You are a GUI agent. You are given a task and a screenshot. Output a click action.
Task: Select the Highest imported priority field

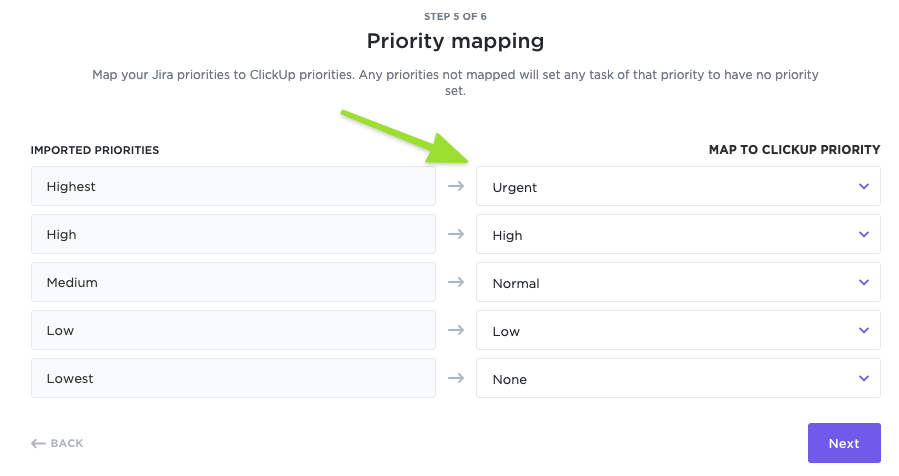(233, 186)
